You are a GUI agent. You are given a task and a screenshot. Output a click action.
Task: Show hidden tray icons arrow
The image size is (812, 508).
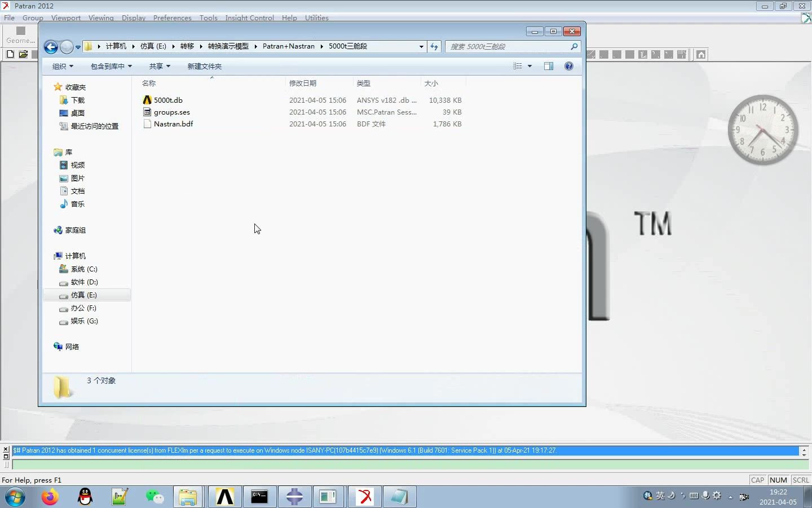[x=730, y=497]
